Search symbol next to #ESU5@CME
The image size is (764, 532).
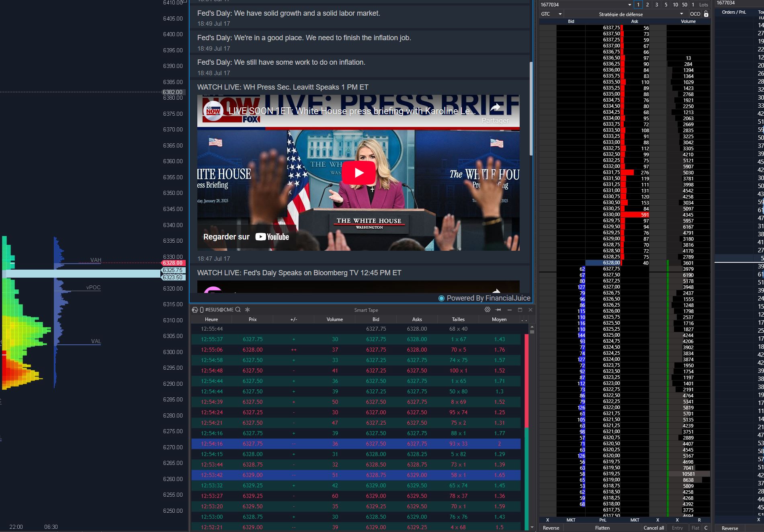(238, 310)
